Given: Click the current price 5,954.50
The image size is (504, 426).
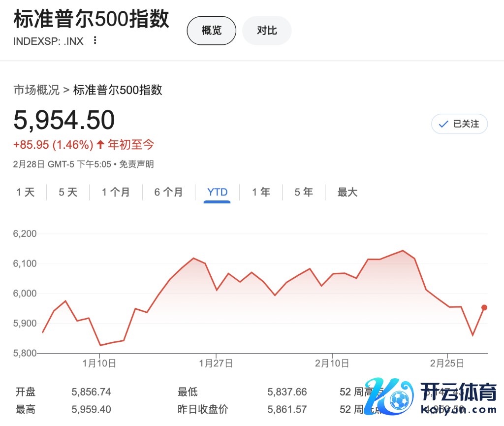Looking at the screenshot, I should [x=64, y=120].
